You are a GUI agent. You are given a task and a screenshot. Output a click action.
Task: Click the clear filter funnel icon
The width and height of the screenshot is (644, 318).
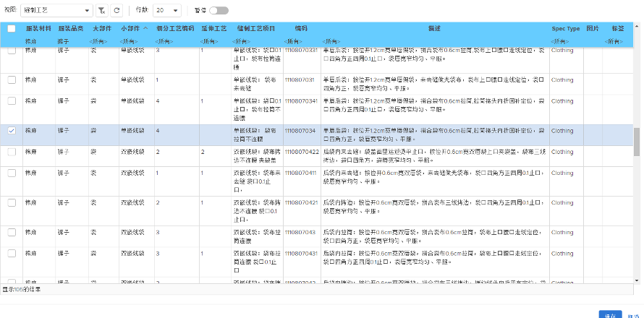[x=102, y=11]
